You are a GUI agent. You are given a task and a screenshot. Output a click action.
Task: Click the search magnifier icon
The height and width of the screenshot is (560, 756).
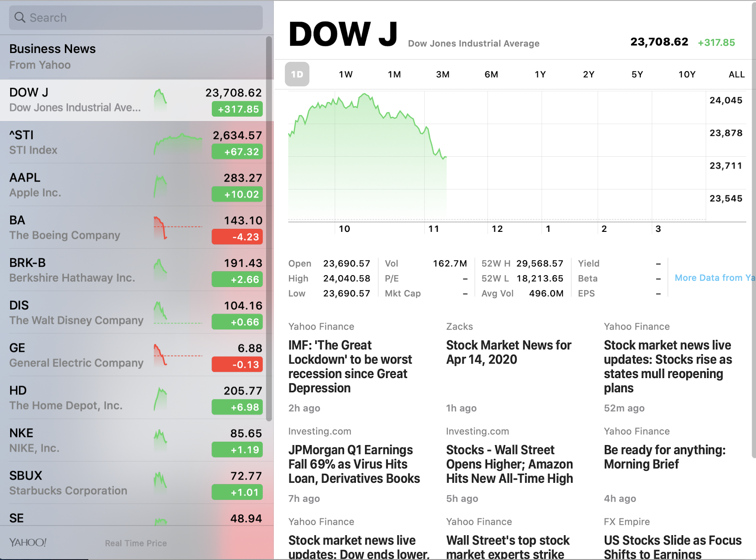[19, 17]
